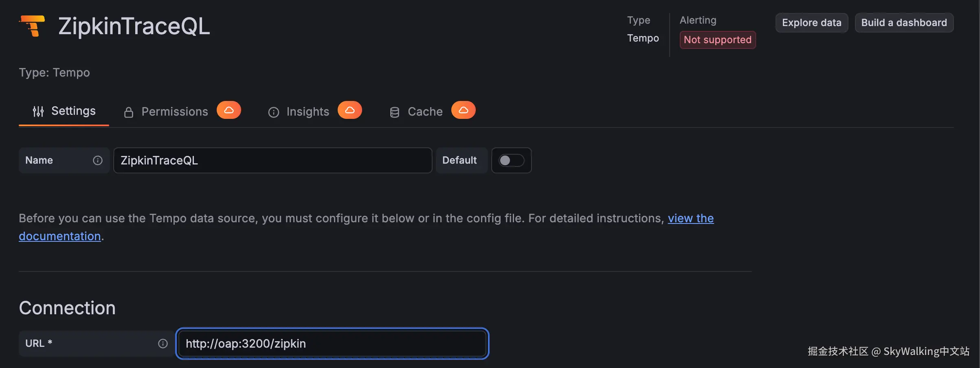Screen dimensions: 980x368
Task: Switch to the Permissions tab
Action: (x=174, y=112)
